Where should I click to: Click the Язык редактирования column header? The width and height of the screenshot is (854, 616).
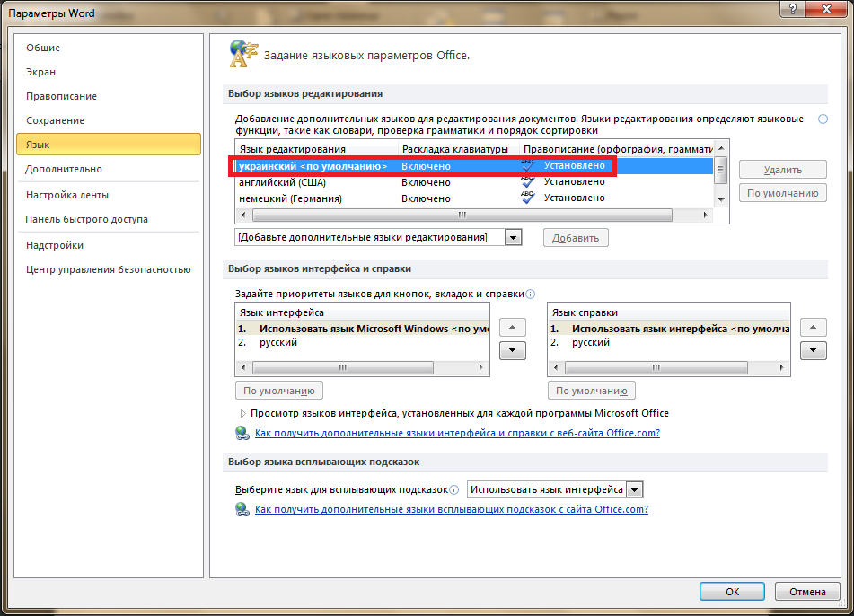tap(316, 149)
